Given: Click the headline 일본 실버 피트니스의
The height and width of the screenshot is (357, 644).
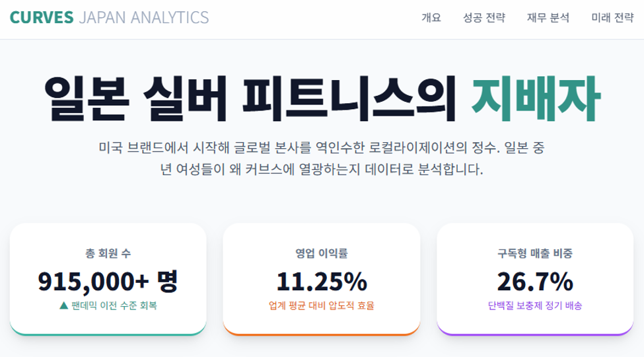Looking at the screenshot, I should point(250,99).
